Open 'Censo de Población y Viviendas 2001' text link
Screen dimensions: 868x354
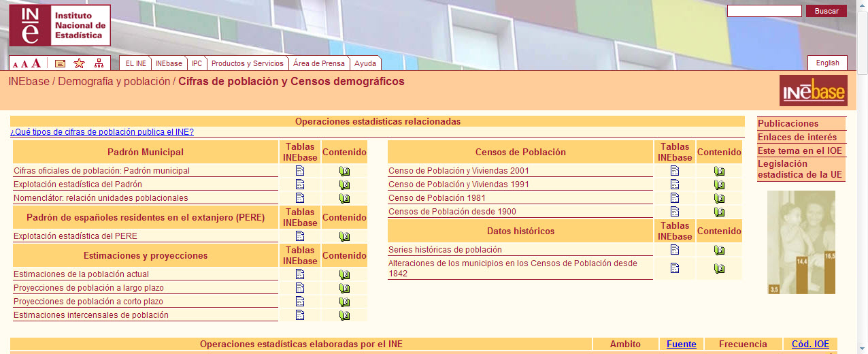pos(458,171)
